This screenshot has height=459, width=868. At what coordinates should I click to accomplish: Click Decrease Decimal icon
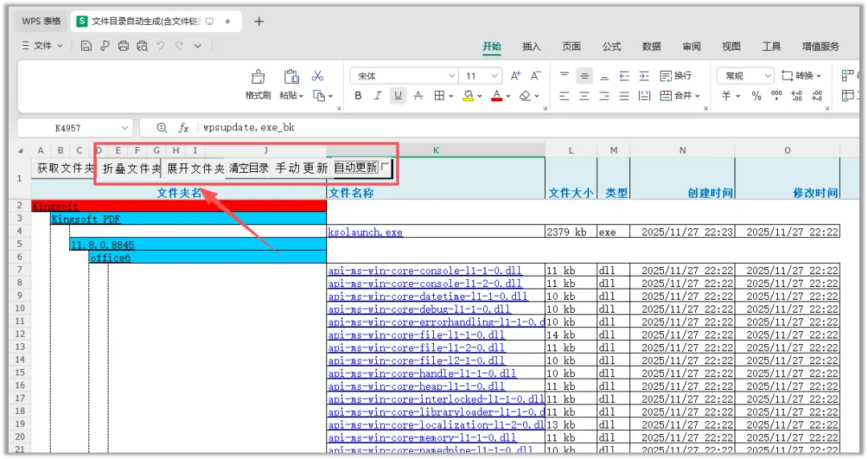[x=817, y=96]
